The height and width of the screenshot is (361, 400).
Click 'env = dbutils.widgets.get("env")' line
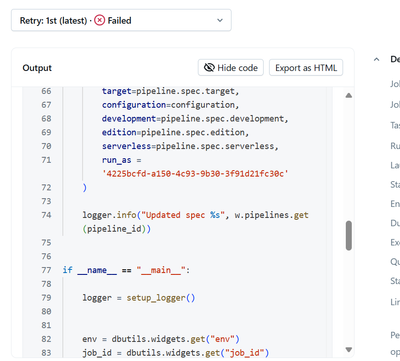coord(161,339)
